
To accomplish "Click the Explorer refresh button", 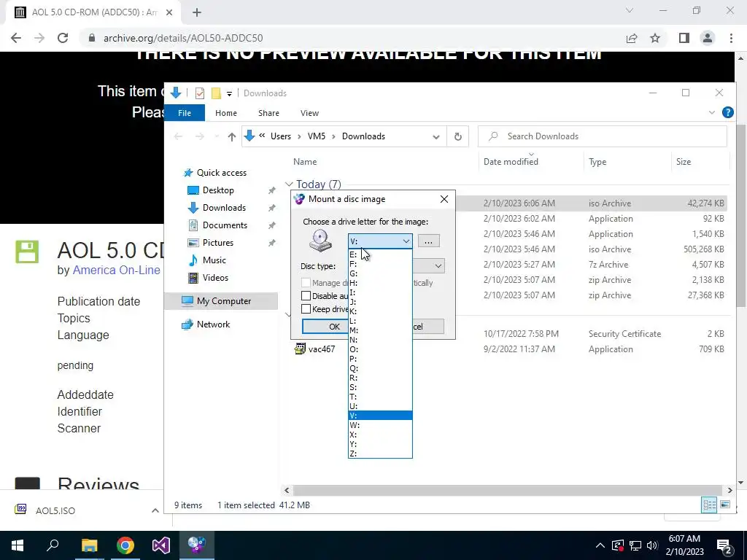I will pos(458,136).
